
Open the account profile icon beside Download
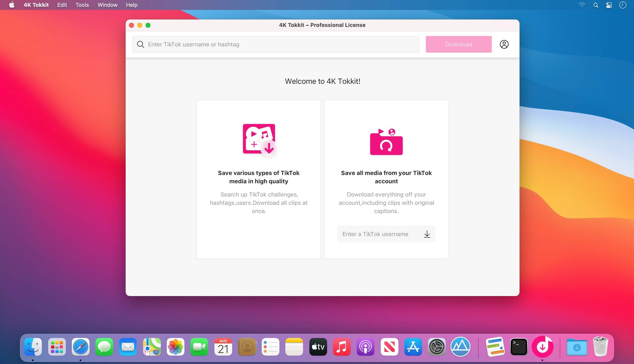(x=504, y=44)
